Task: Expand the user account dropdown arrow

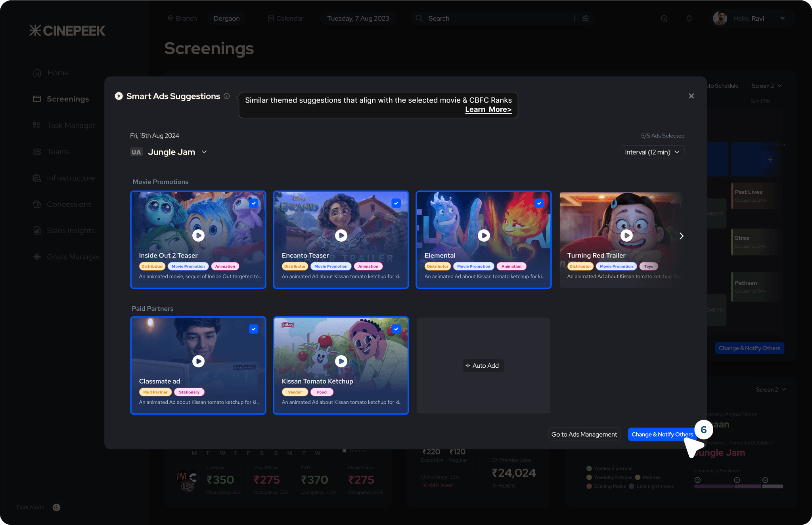Action: pyautogui.click(x=782, y=18)
